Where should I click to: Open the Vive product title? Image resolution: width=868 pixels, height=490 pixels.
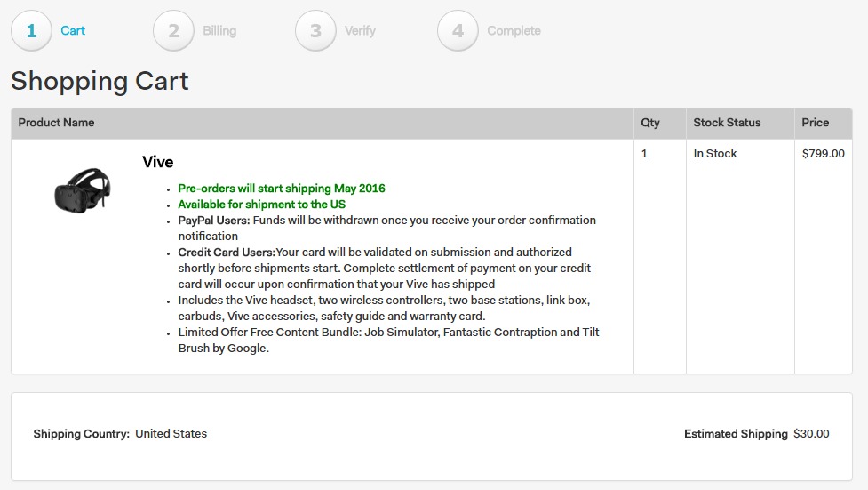pyautogui.click(x=158, y=162)
